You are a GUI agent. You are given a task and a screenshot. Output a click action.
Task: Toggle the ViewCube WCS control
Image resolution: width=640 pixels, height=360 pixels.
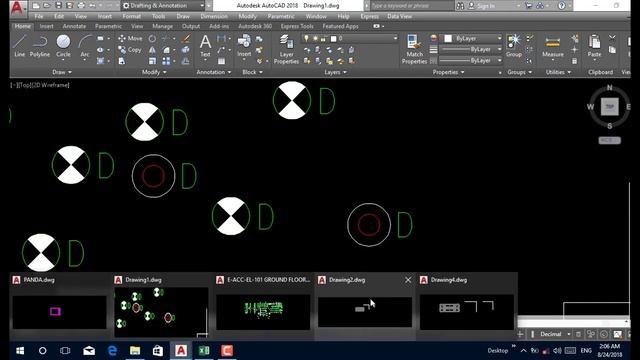(609, 140)
